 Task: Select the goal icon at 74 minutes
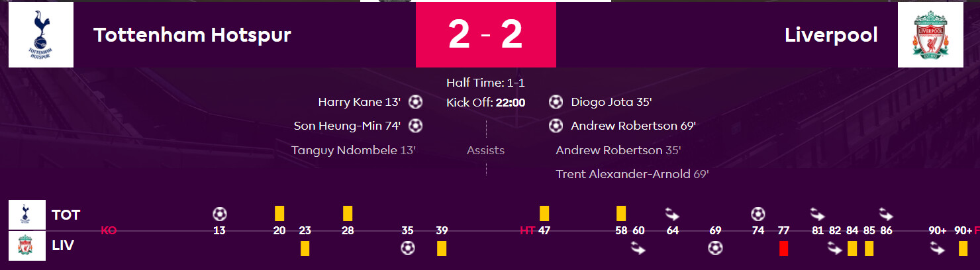pos(758,214)
